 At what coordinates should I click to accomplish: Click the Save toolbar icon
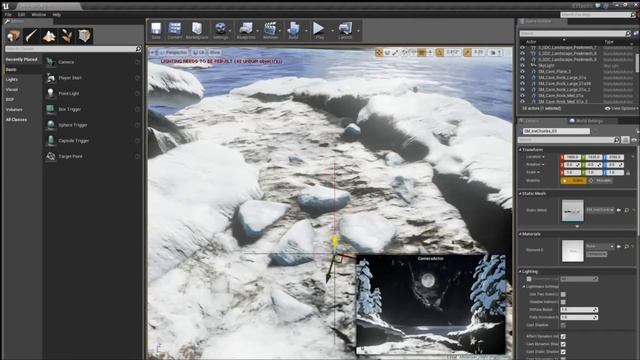156,29
